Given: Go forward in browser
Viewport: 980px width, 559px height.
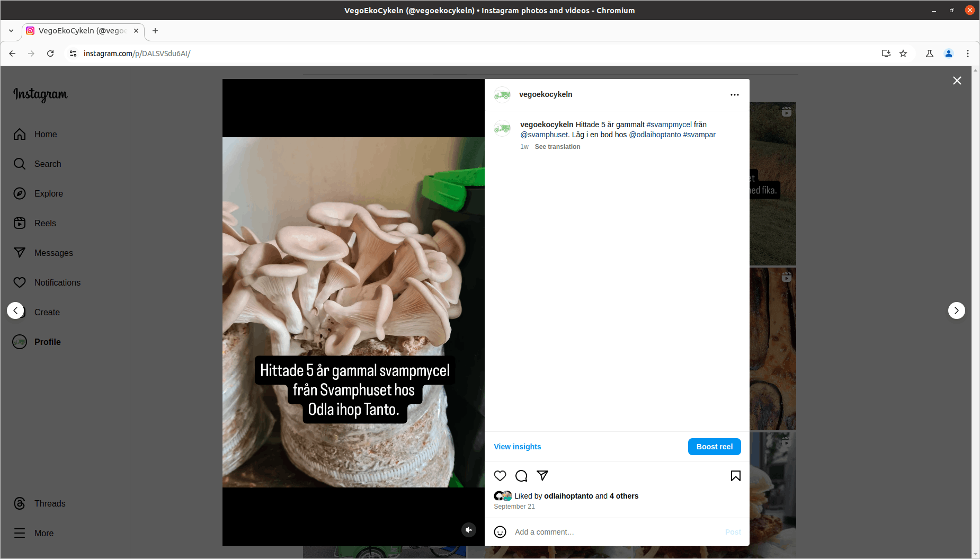Looking at the screenshot, I should [31, 54].
